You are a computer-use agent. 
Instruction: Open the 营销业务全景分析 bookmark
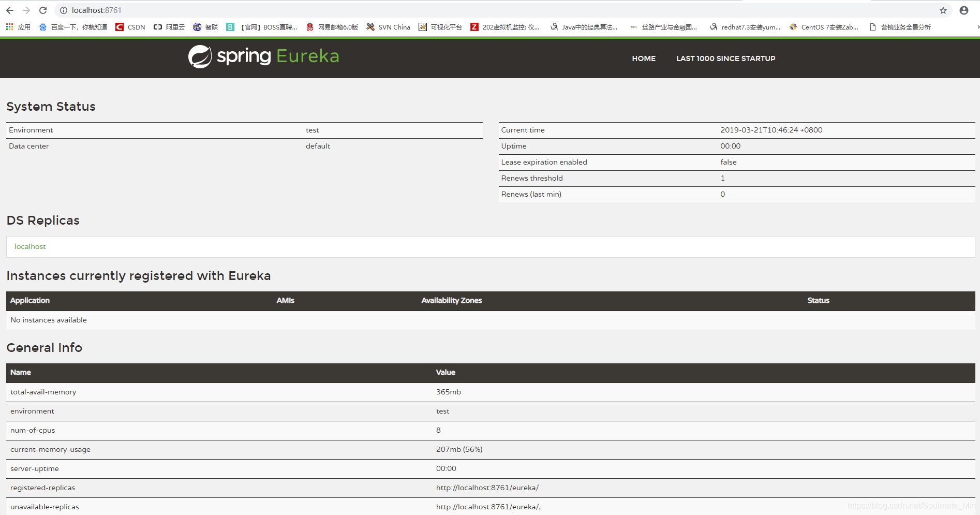(900, 27)
